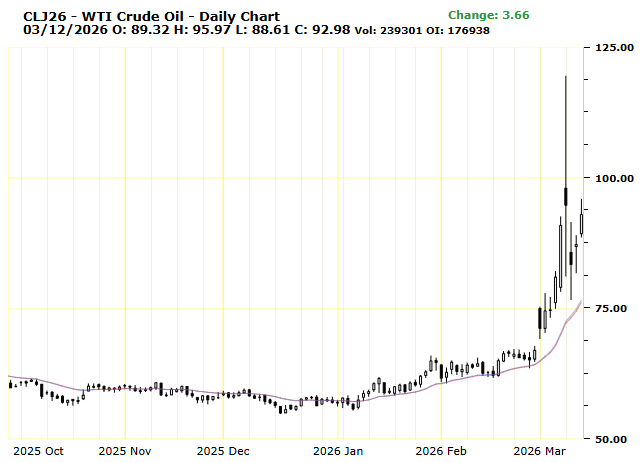Click the 100.00 price axis label

click(613, 178)
